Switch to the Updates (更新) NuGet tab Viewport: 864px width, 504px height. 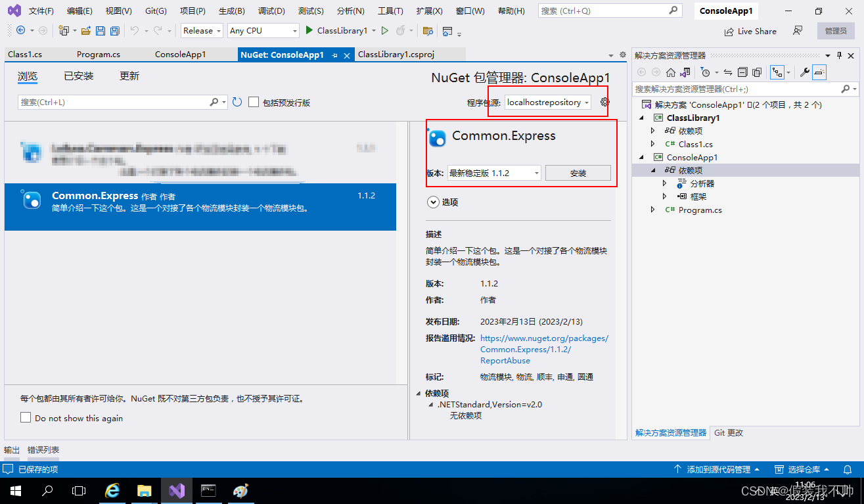(x=129, y=76)
